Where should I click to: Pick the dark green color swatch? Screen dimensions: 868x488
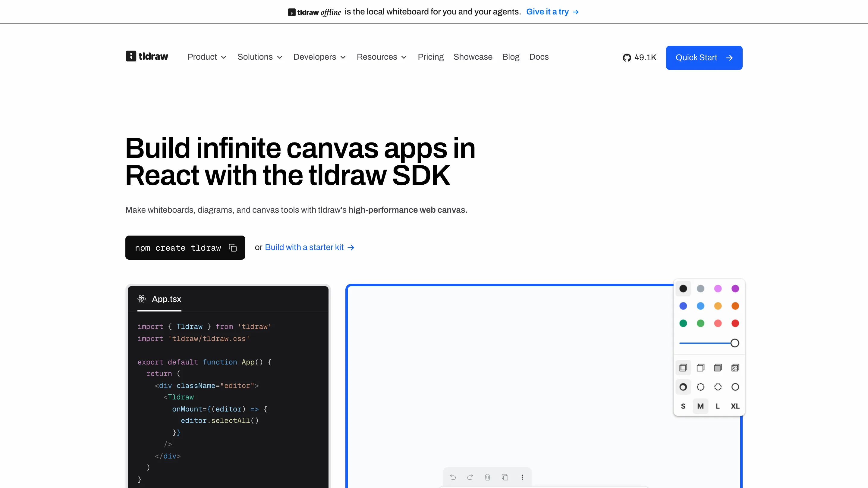[x=683, y=323]
